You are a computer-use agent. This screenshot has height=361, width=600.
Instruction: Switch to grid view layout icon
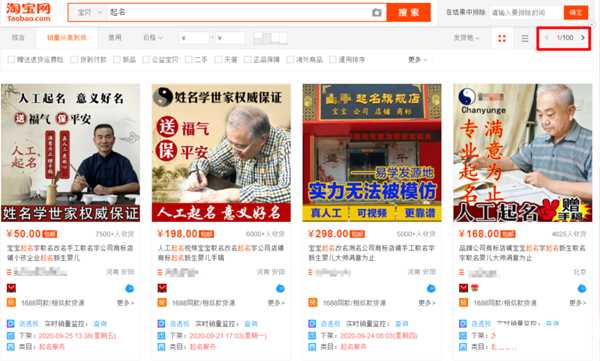(502, 38)
